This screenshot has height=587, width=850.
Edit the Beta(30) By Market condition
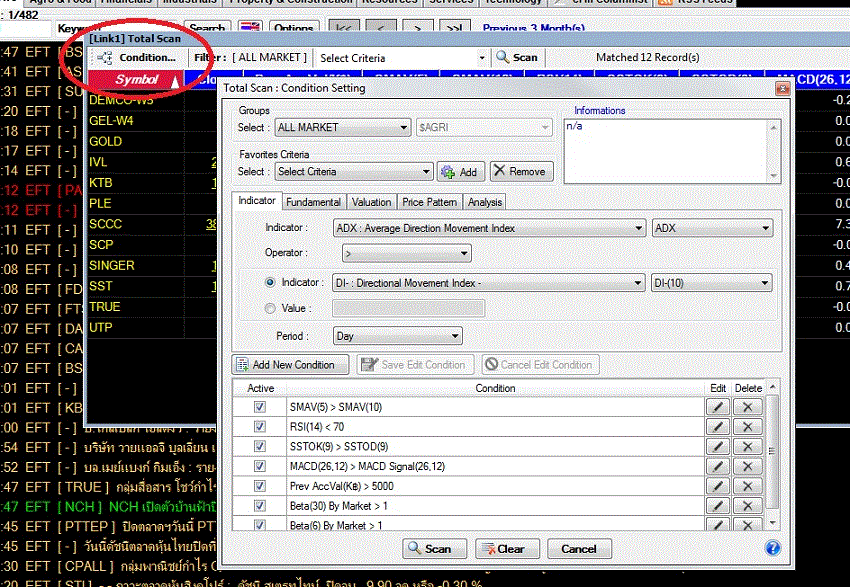pyautogui.click(x=718, y=506)
